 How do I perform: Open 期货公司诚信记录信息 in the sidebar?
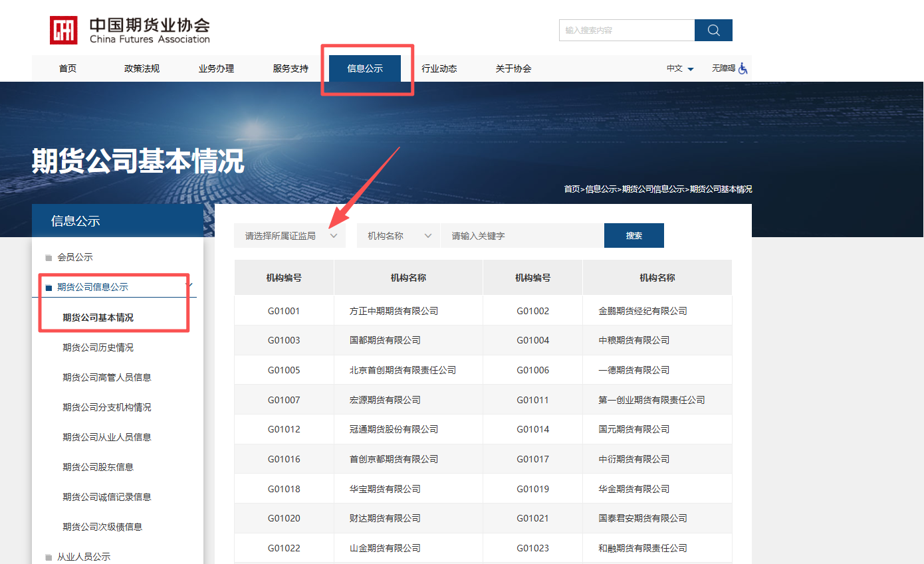point(107,497)
